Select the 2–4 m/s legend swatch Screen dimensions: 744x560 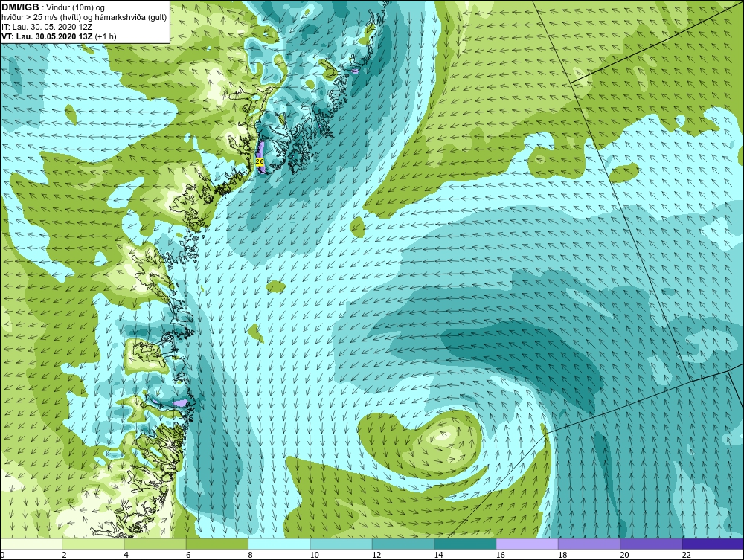point(93,544)
